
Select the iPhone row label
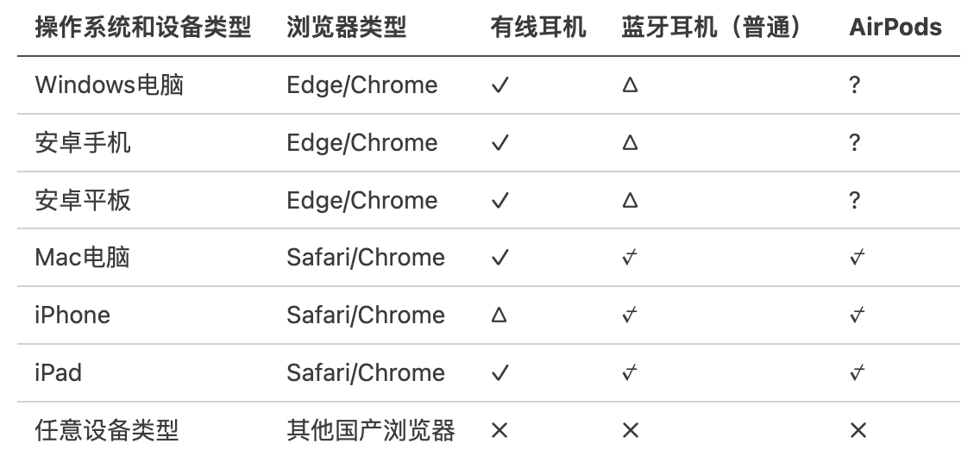pyautogui.click(x=72, y=315)
